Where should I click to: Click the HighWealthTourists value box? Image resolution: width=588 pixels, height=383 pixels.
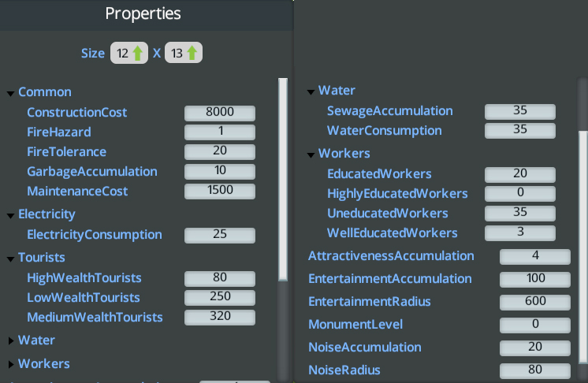click(x=220, y=278)
